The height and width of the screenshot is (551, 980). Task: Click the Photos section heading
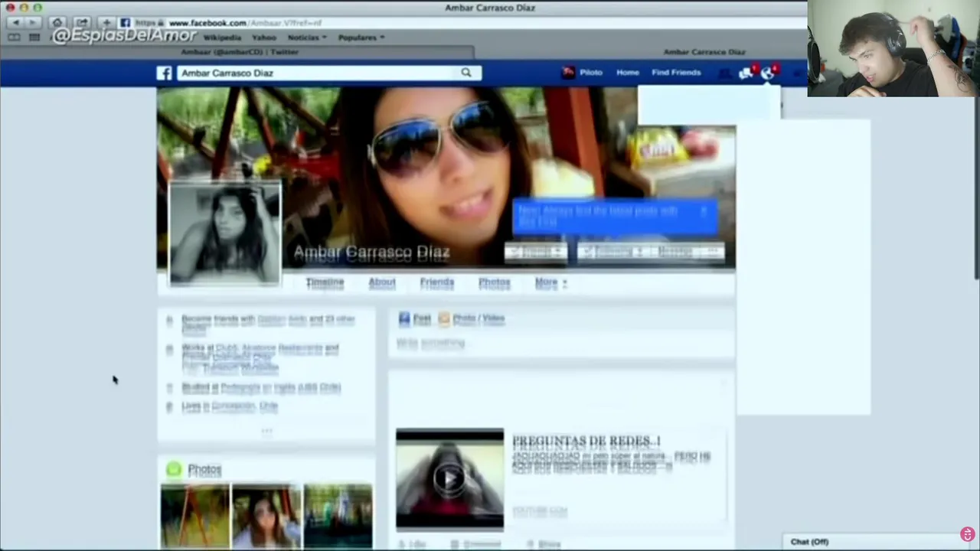204,470
